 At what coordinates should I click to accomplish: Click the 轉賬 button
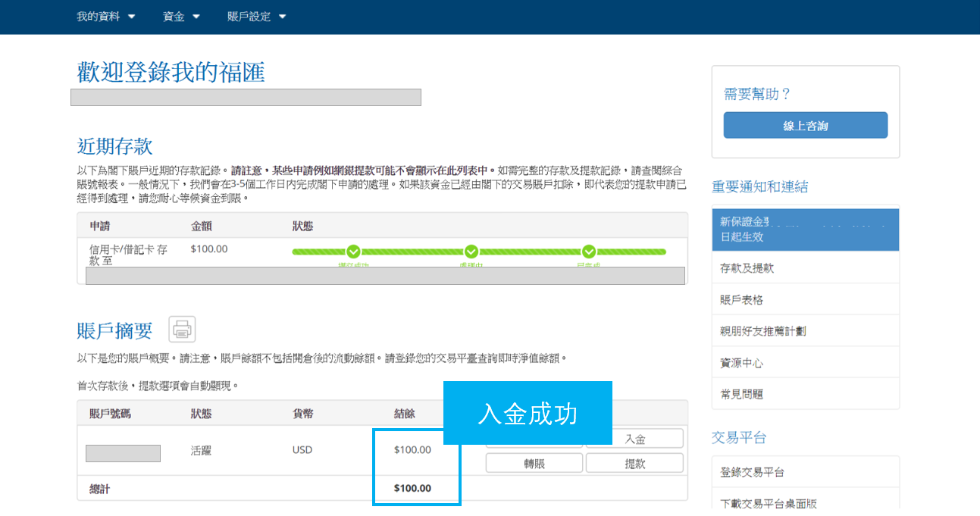click(534, 463)
